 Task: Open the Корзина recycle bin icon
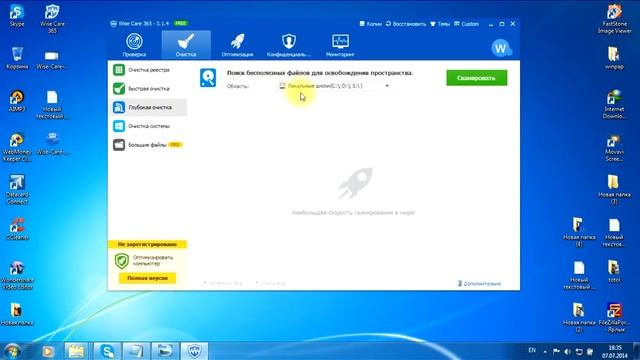pos(17,58)
